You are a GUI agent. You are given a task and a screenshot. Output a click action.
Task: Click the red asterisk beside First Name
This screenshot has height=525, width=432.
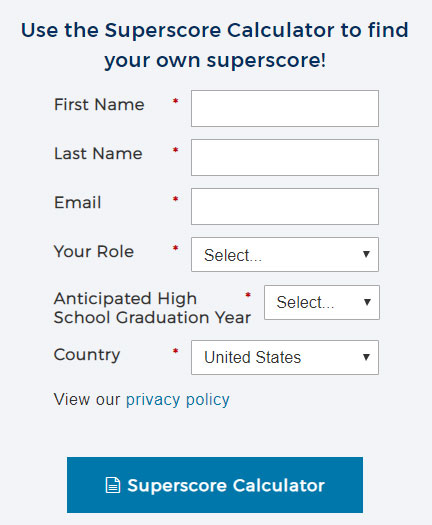click(175, 101)
